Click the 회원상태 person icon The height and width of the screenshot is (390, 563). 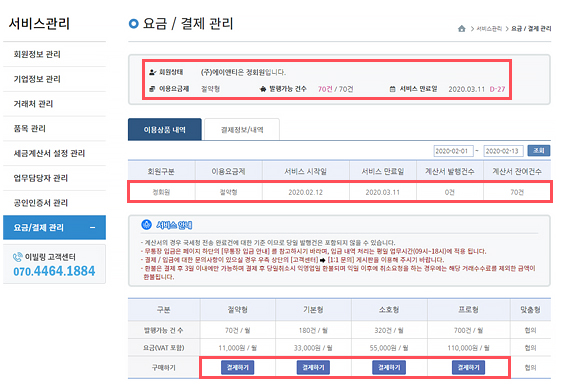point(152,72)
